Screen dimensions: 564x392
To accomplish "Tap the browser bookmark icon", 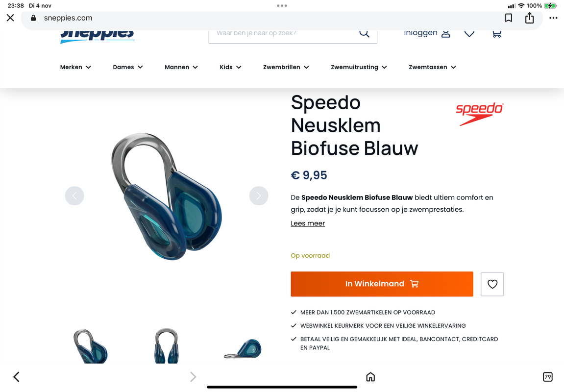I will [509, 18].
